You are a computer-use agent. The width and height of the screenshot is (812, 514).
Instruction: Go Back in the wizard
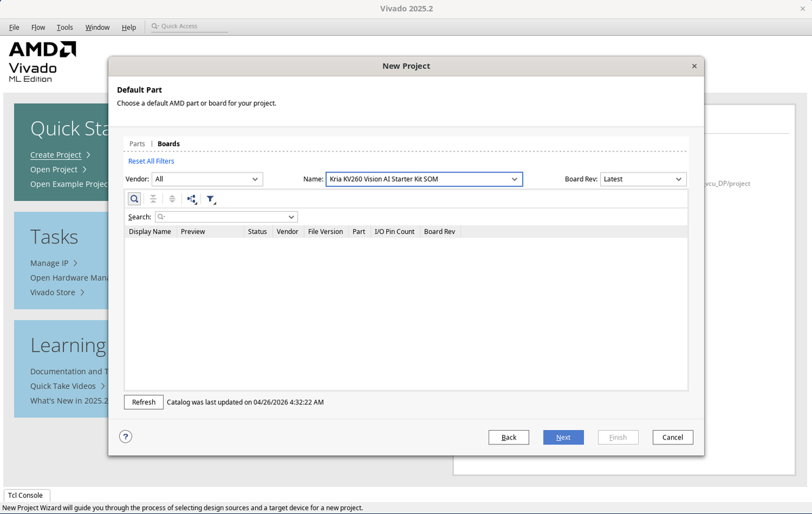(509, 438)
